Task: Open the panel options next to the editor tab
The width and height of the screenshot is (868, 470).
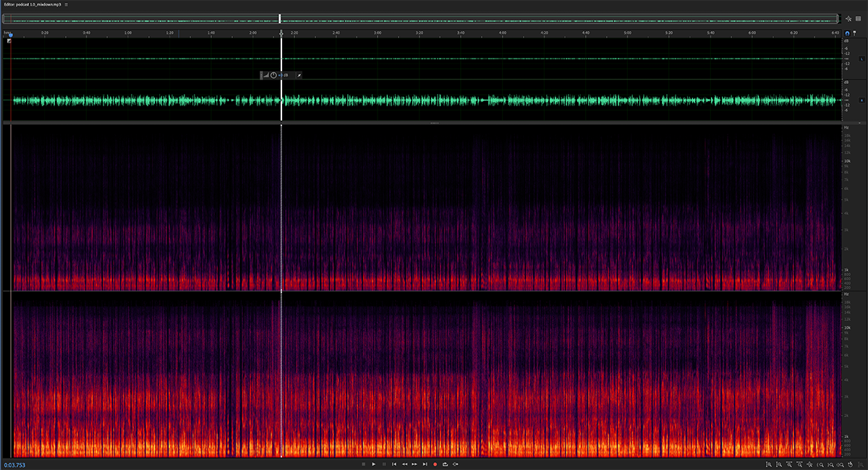Action: [67, 4]
